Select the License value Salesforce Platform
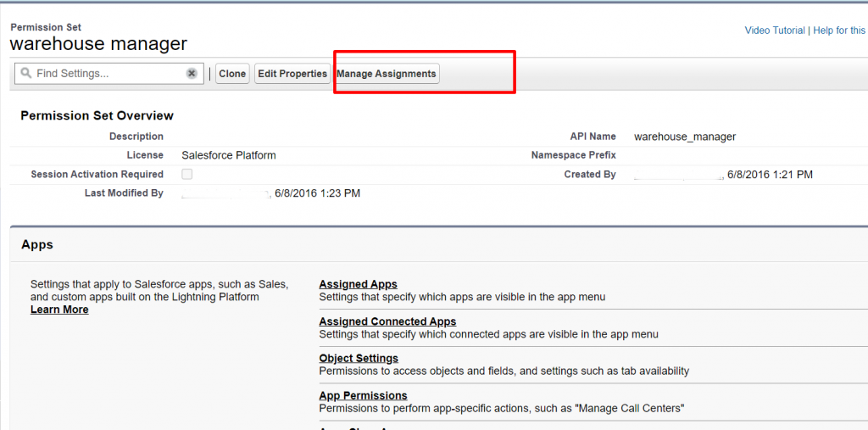The width and height of the screenshot is (868, 430). tap(229, 156)
